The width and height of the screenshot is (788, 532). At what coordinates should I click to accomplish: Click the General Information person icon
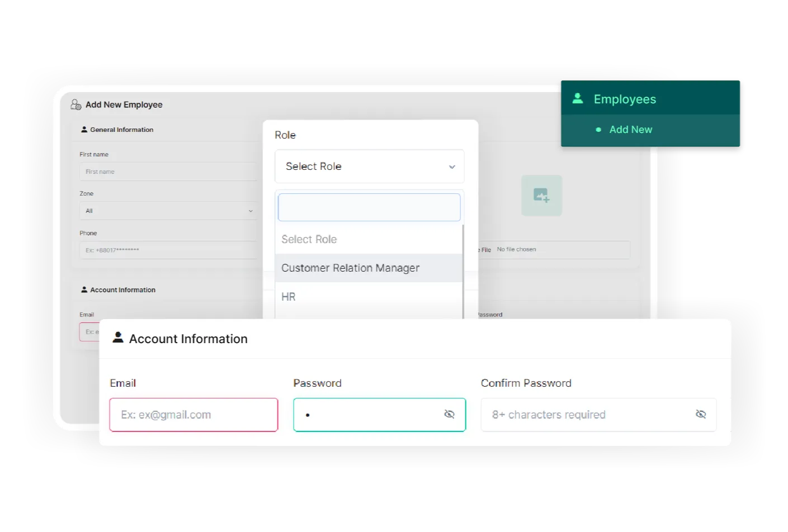84,130
